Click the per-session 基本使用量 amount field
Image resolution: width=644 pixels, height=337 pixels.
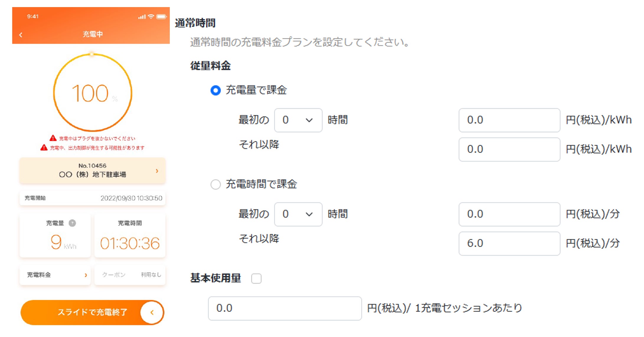[285, 308]
